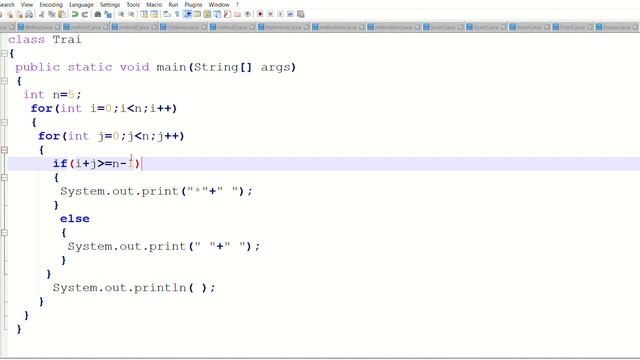640x360 pixels.
Task: Click the Paste clipboard icon
Action: [x=62, y=14]
